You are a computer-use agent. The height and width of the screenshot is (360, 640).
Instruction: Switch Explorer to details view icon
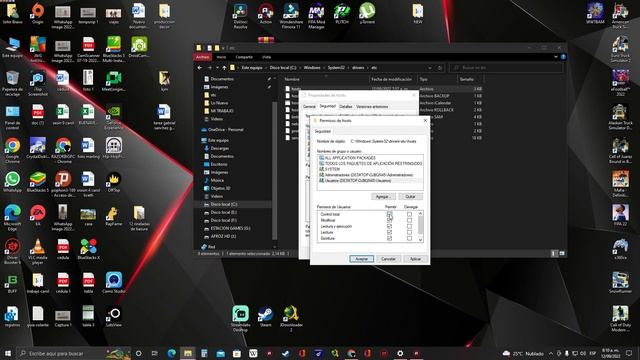tap(554, 253)
